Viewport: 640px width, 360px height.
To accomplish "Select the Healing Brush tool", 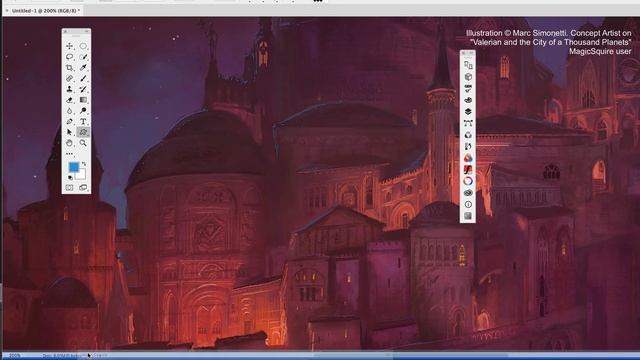I will [69, 78].
